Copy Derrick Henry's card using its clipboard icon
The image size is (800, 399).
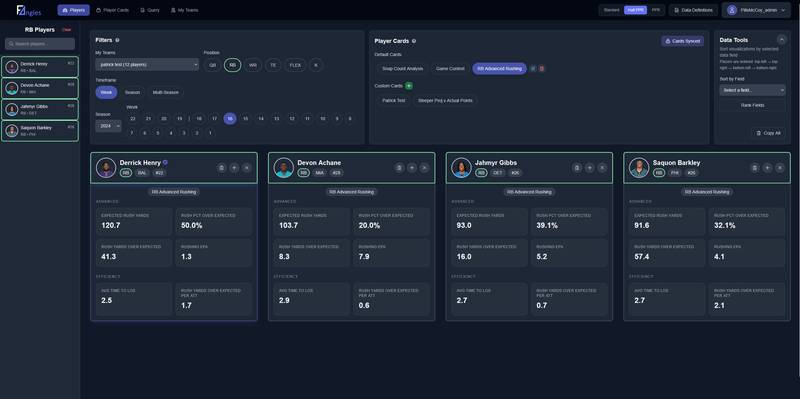point(221,167)
